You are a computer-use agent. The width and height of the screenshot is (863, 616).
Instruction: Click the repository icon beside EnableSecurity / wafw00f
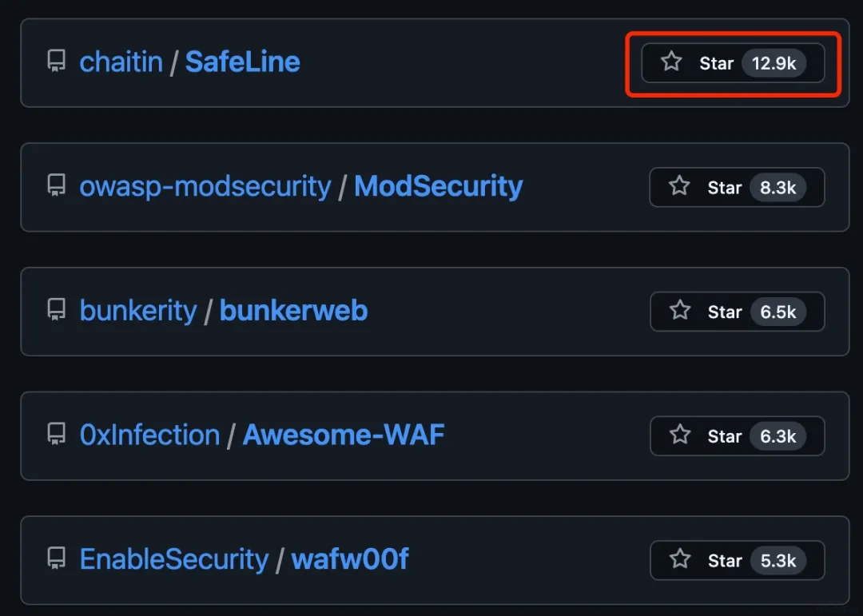[x=56, y=559]
